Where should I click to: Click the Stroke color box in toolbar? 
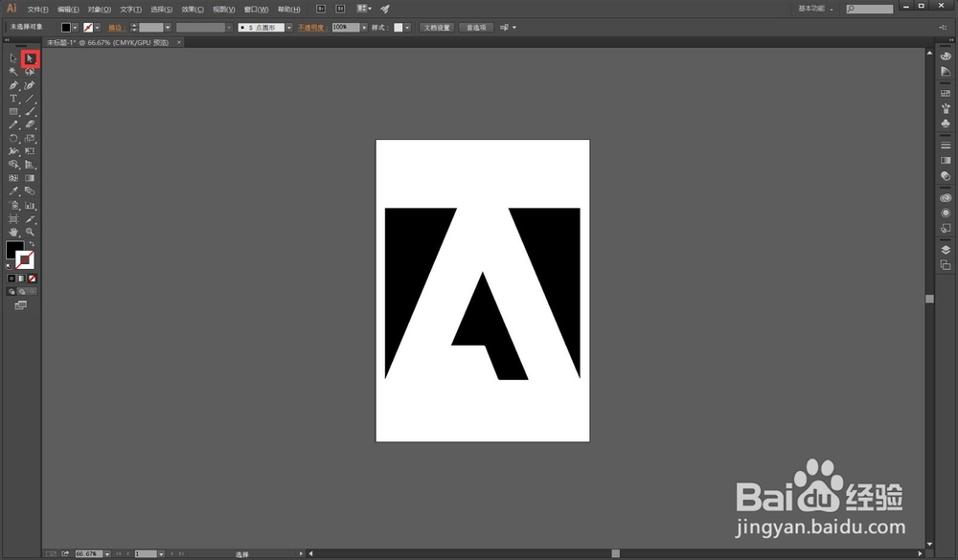26,260
